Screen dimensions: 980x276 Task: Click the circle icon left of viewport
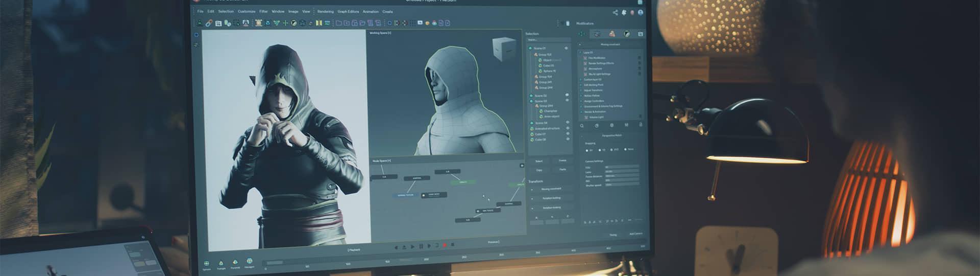coord(197,35)
